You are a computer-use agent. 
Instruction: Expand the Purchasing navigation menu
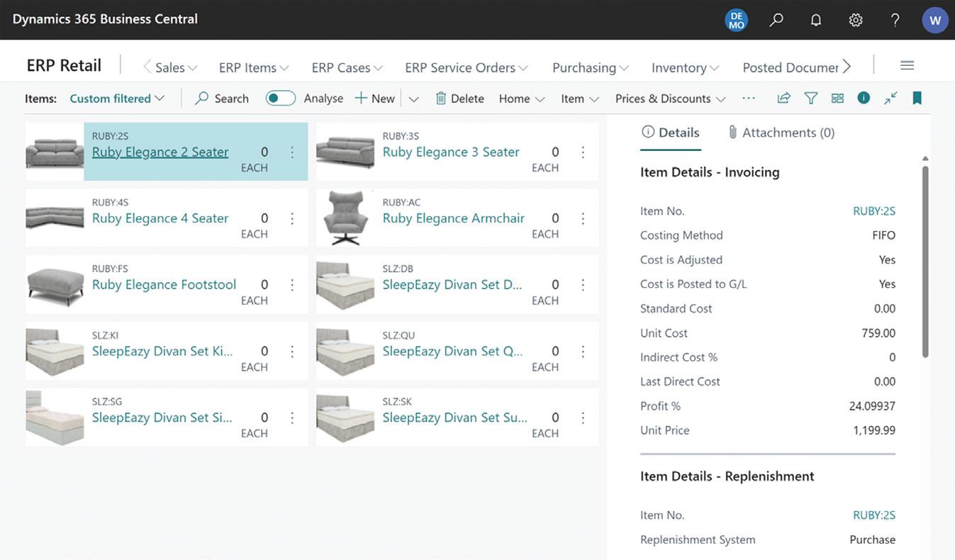point(591,67)
